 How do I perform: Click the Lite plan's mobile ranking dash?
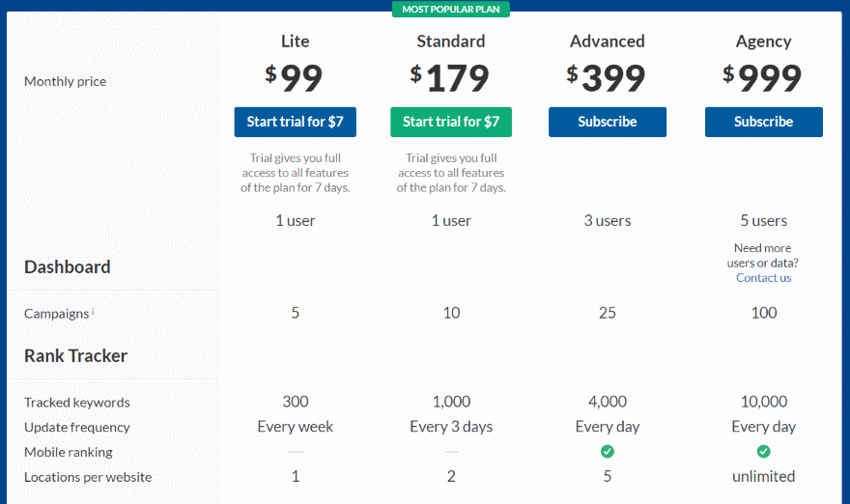(x=296, y=452)
